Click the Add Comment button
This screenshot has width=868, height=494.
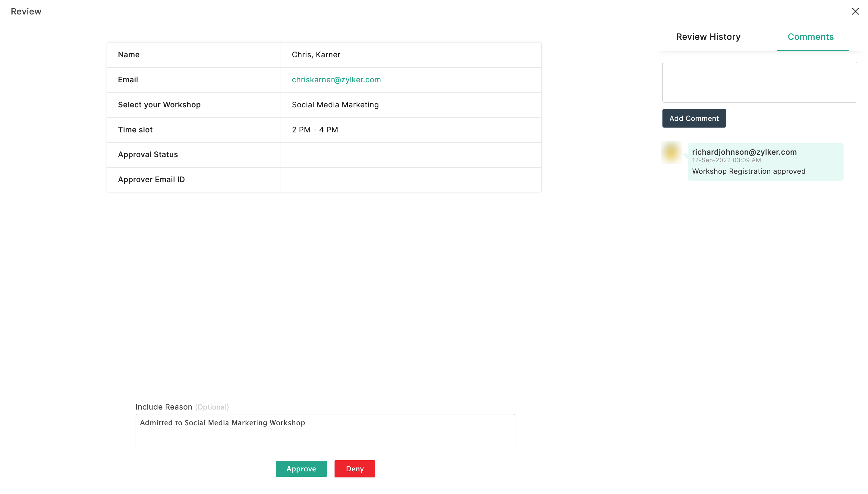pyautogui.click(x=694, y=119)
